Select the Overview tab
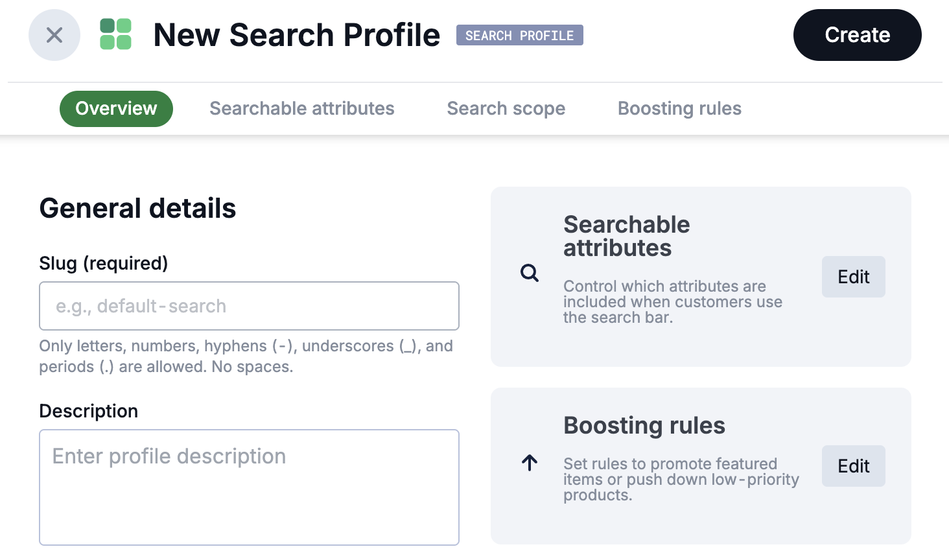Screen dimensions: 949x560 116,108
